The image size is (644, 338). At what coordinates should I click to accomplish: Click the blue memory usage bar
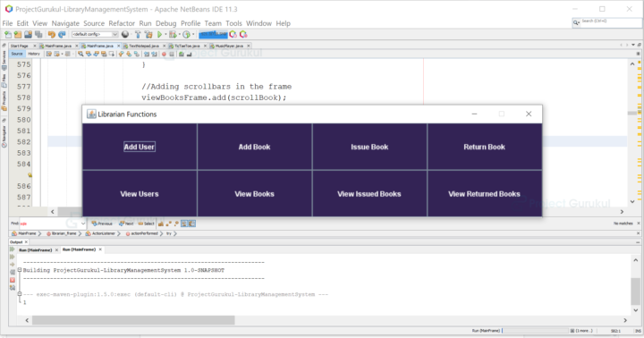click(x=213, y=35)
